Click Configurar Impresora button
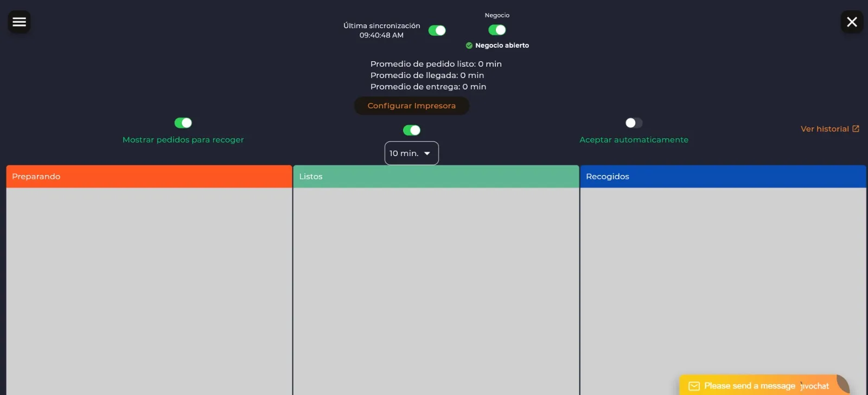The height and width of the screenshot is (395, 868). coord(412,106)
